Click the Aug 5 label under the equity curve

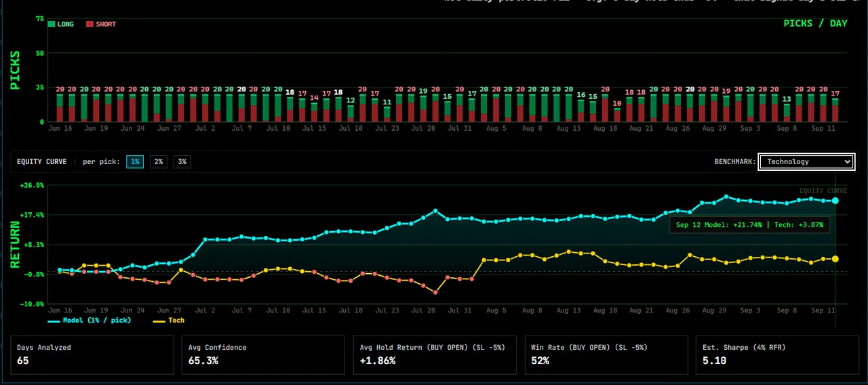(496, 310)
